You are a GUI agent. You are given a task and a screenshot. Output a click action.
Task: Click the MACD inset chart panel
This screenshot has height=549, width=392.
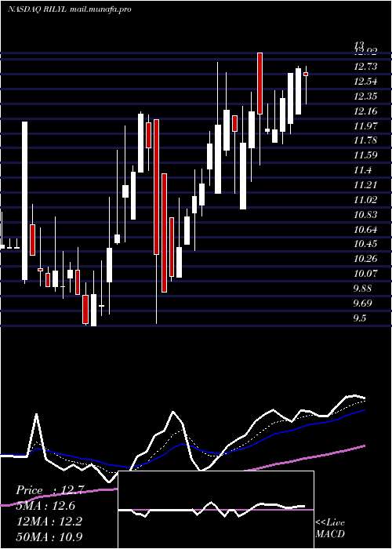click(x=216, y=510)
